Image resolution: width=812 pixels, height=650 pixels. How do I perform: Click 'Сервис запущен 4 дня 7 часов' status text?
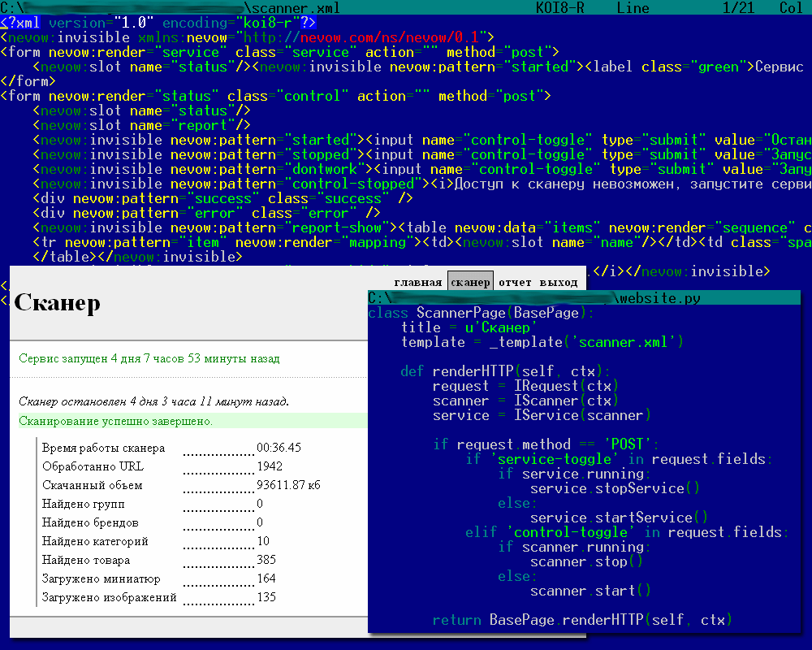[149, 358]
